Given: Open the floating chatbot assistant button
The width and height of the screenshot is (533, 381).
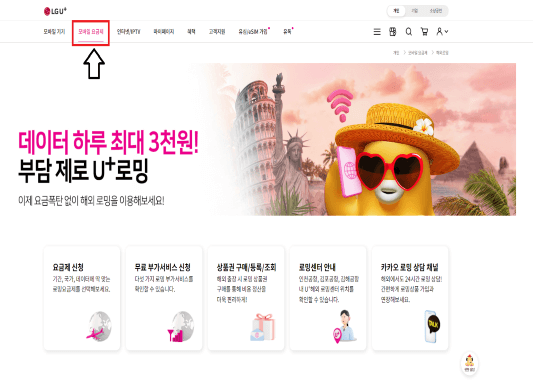Looking at the screenshot, I should point(469,363).
